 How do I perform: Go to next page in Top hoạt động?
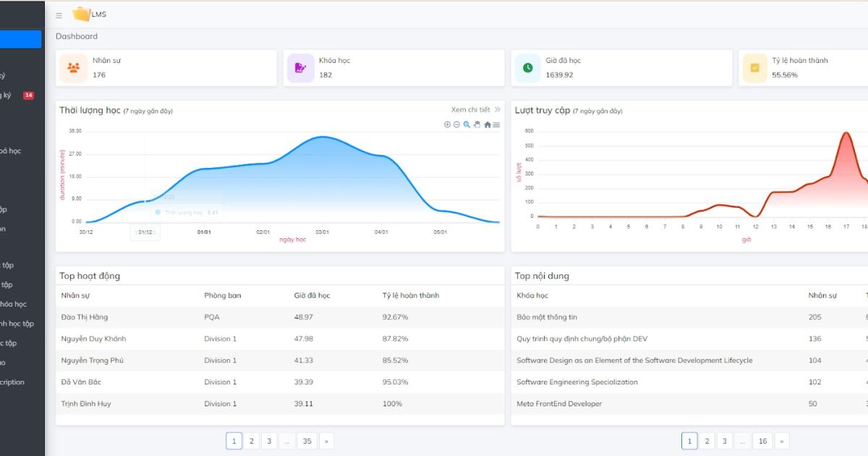tap(325, 441)
